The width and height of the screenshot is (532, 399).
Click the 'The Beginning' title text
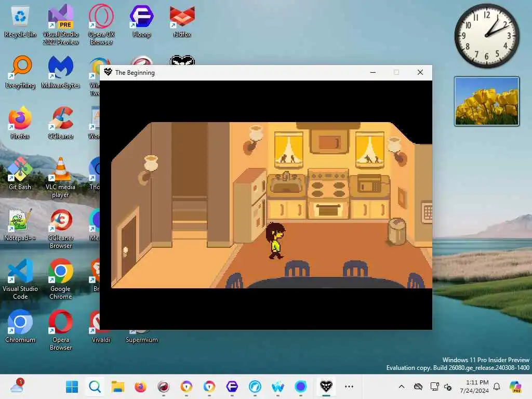tap(135, 73)
